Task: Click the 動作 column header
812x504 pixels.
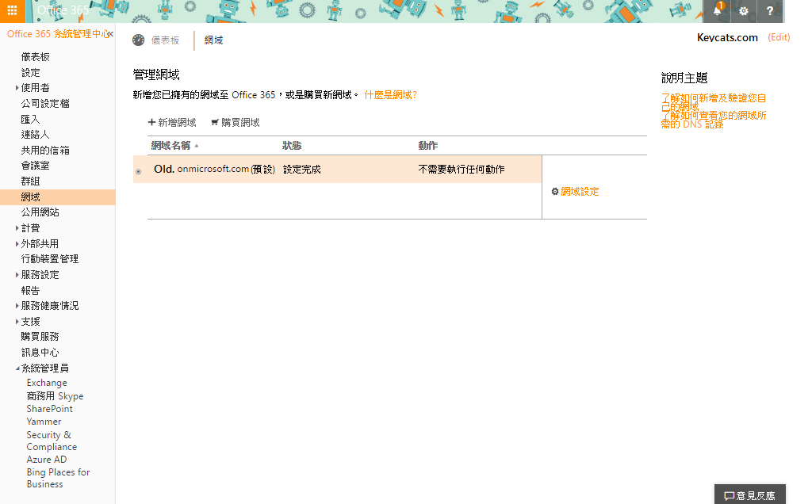Action: (427, 145)
